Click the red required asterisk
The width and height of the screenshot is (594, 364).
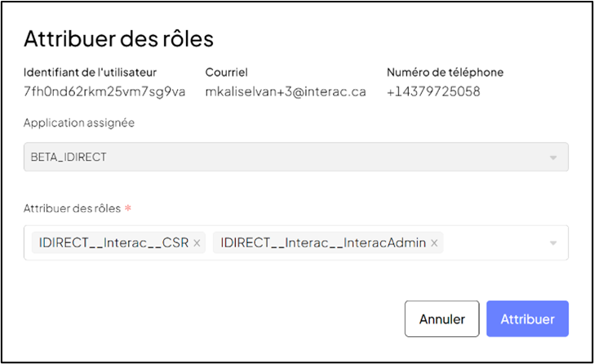click(128, 208)
